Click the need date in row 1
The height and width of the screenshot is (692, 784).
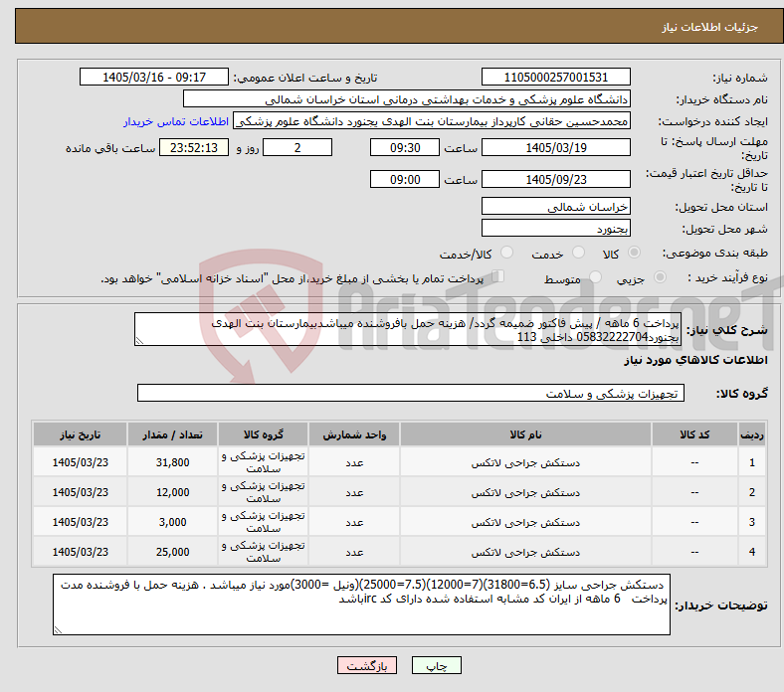[x=80, y=462]
